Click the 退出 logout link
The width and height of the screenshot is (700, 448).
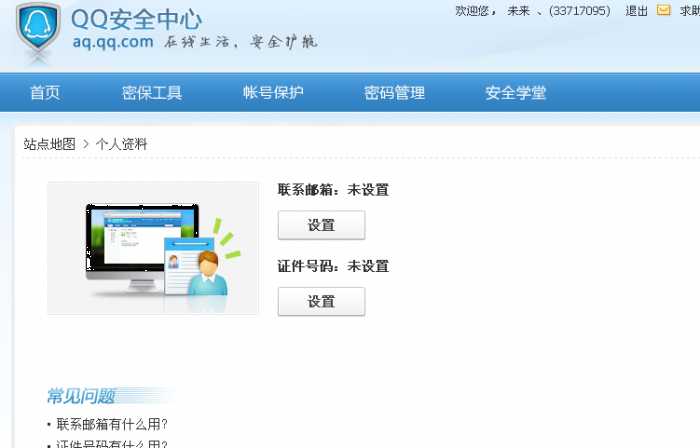click(636, 11)
